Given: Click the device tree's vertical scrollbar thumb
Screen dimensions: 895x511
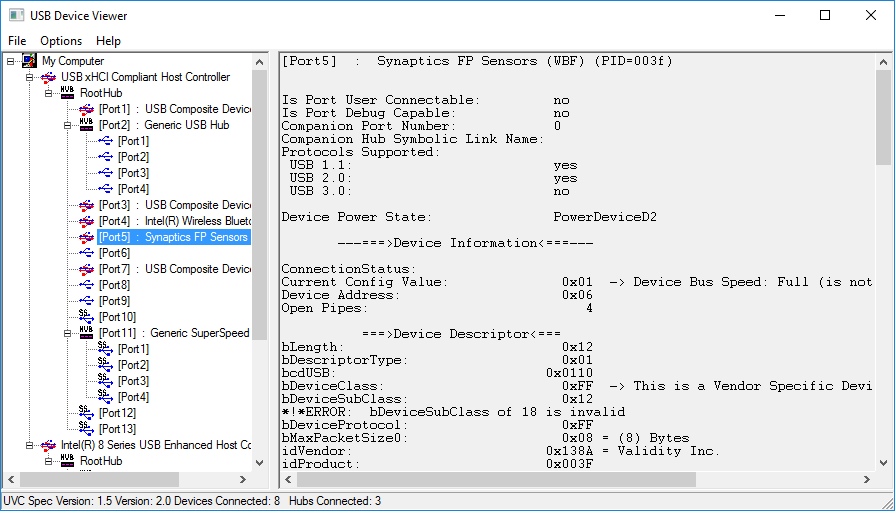Looking at the screenshot, I should pyautogui.click(x=259, y=204).
